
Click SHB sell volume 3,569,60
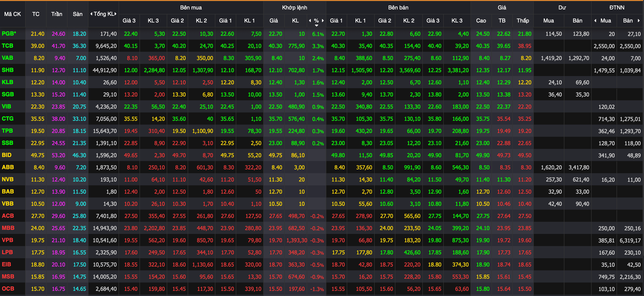tap(410, 70)
